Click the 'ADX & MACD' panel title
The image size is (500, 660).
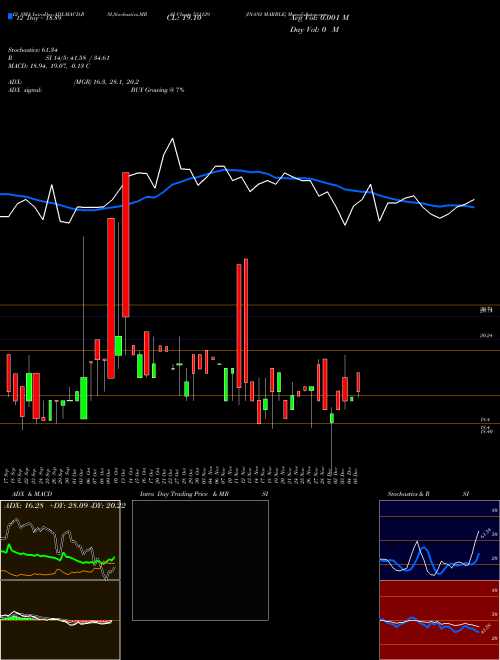[32, 494]
